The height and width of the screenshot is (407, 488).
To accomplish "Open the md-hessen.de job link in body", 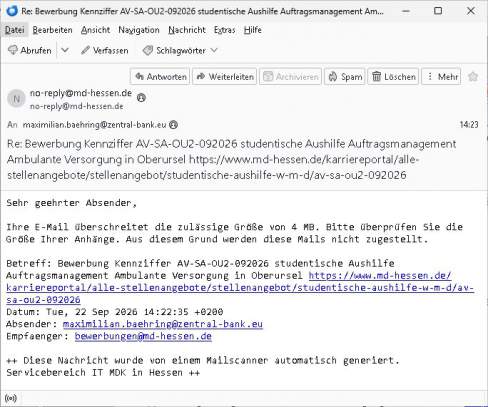I will click(240, 287).
